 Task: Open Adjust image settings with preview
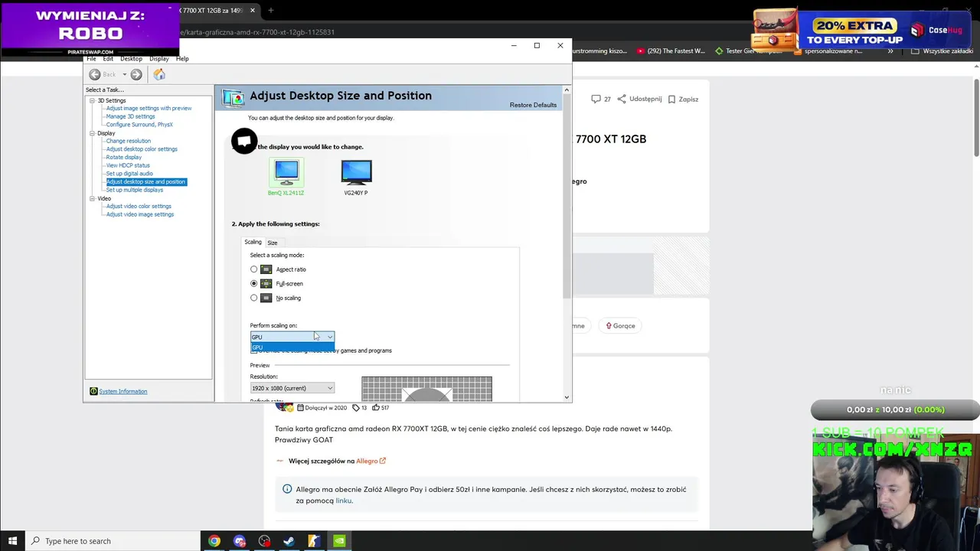click(x=149, y=108)
